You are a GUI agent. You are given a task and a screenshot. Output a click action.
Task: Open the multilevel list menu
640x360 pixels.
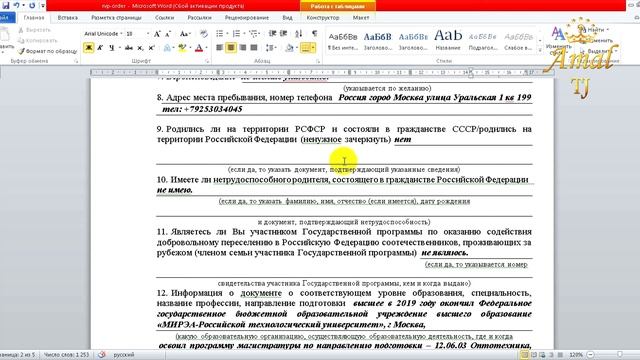click(253, 34)
